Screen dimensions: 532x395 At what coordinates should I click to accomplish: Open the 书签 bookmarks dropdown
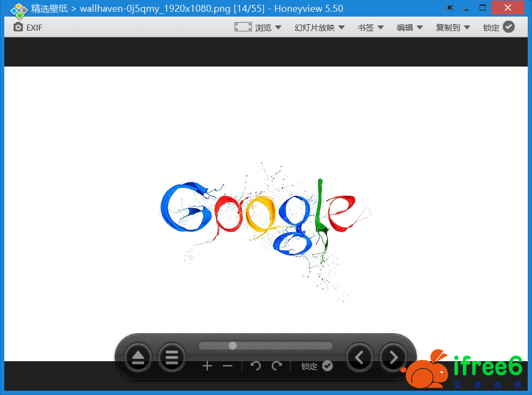click(371, 27)
